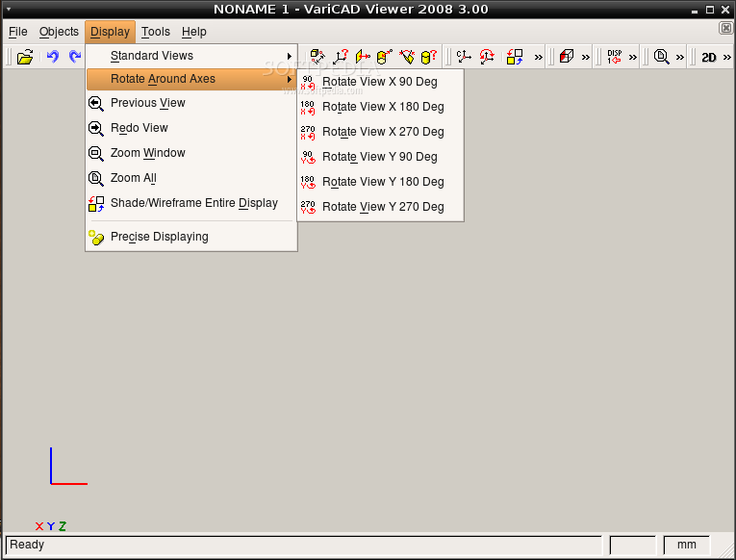Click the red-faced cube view icon
This screenshot has height=560, width=736.
(567, 57)
